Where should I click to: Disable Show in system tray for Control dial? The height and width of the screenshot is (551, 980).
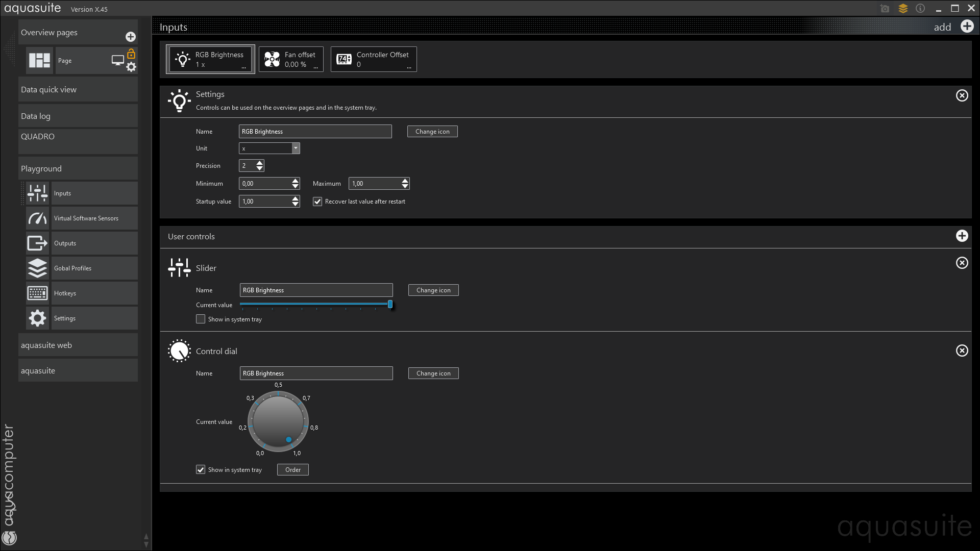pyautogui.click(x=201, y=470)
